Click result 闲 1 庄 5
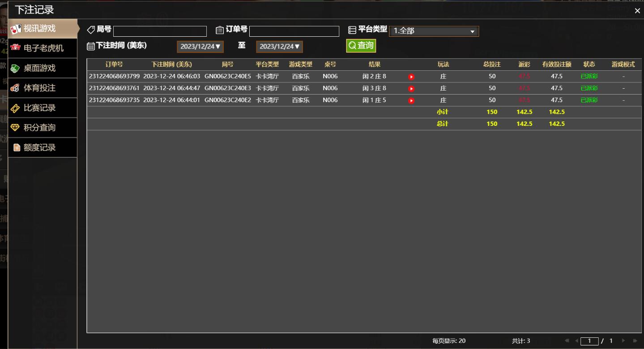Image resolution: width=644 pixels, height=349 pixels. coord(374,100)
